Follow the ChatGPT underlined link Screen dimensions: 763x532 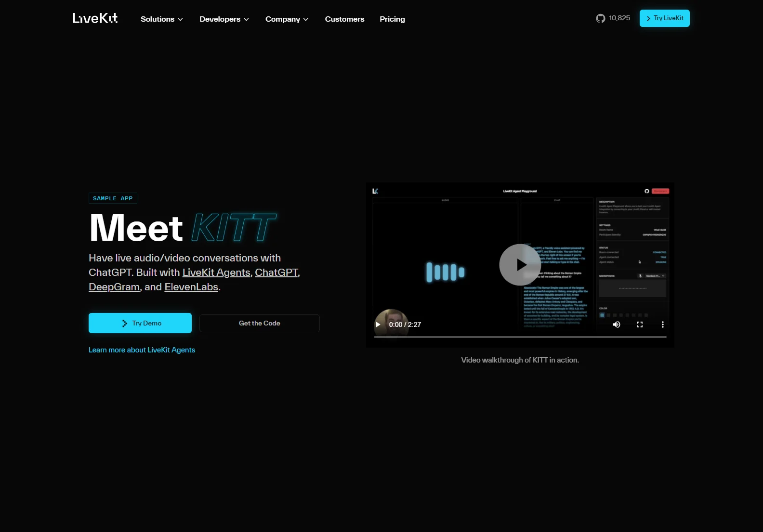(276, 272)
